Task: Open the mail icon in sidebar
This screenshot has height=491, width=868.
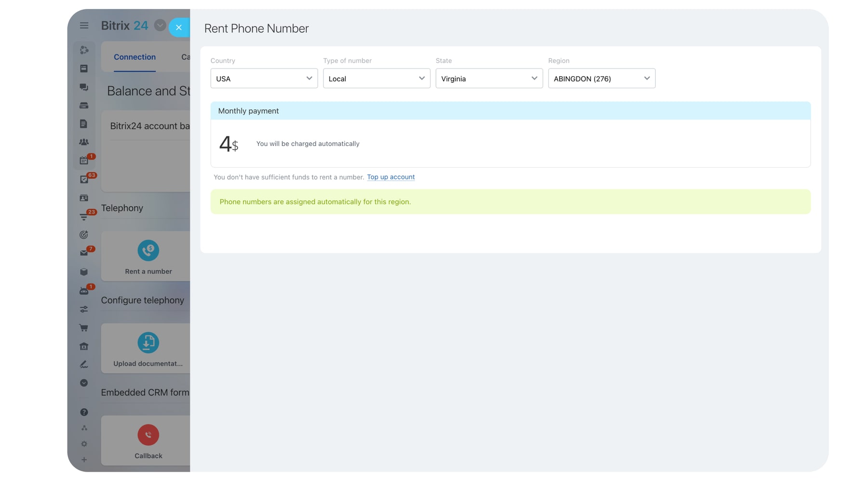Action: tap(84, 253)
